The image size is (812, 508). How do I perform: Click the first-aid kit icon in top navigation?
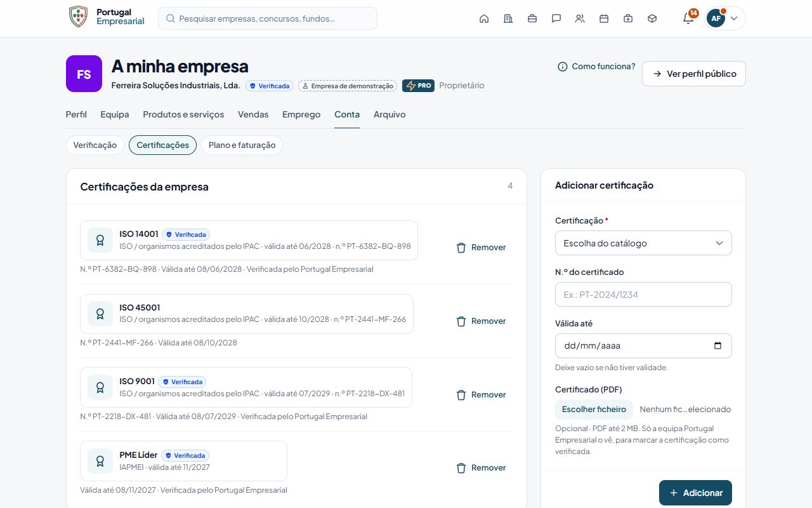click(x=628, y=18)
